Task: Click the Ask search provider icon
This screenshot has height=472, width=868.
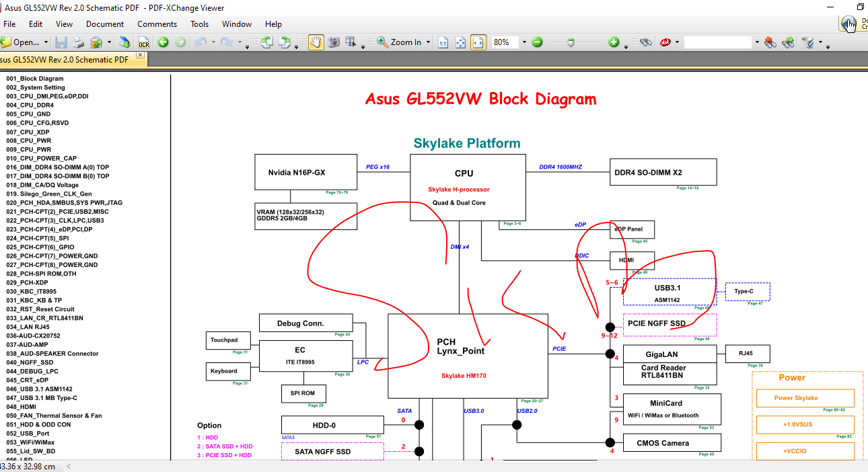Action: pyautogui.click(x=665, y=42)
